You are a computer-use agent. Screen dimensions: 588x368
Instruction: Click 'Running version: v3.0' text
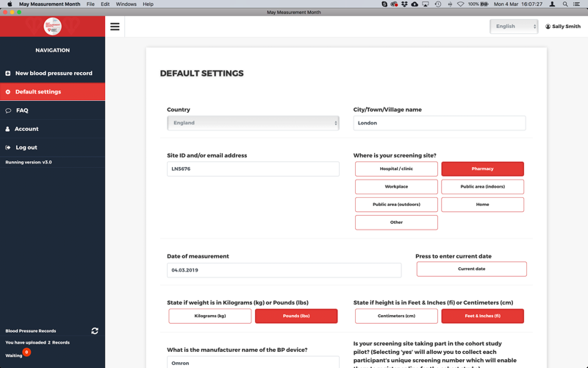tap(29, 162)
